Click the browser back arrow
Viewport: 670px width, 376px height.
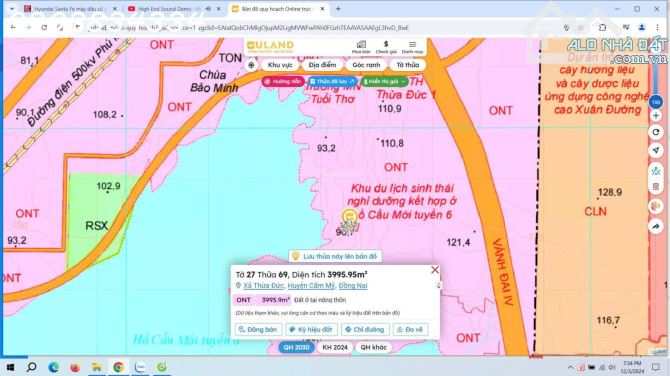[x=13, y=27]
